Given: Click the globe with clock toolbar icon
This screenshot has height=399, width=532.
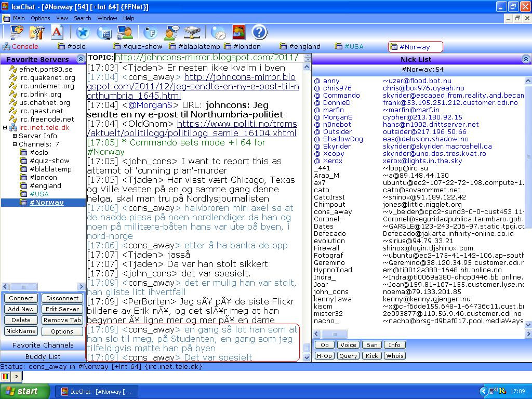Looking at the screenshot, I should (x=219, y=33).
